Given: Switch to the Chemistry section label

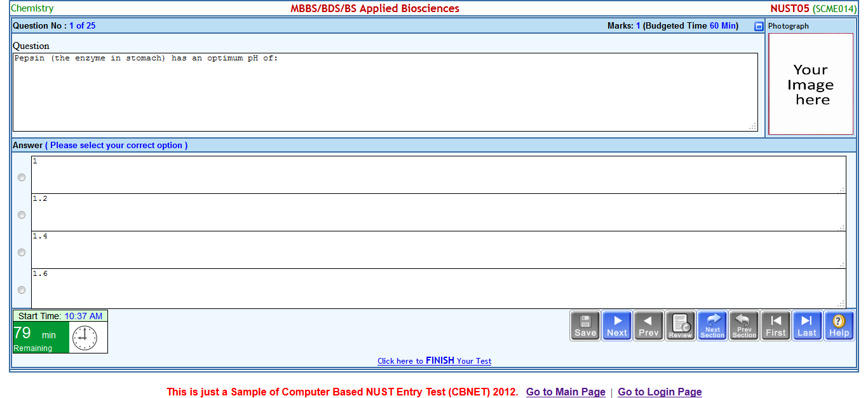Looking at the screenshot, I should coord(32,8).
